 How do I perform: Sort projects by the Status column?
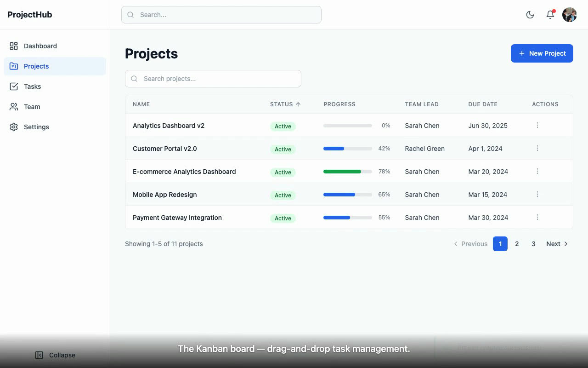(285, 104)
